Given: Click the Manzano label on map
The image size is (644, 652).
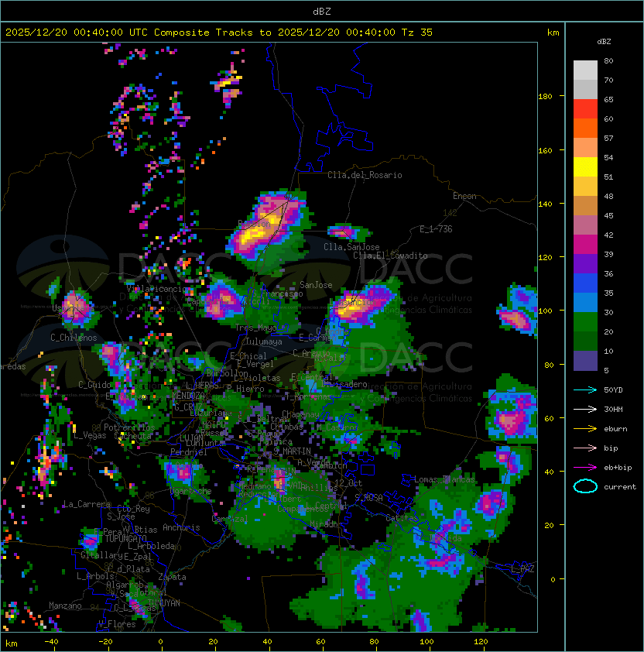Looking at the screenshot, I should [x=65, y=606].
